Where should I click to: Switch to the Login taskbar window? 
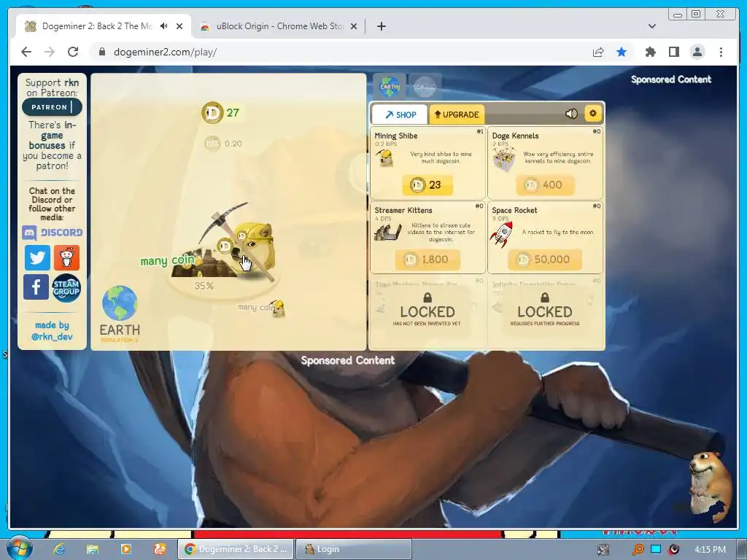pyautogui.click(x=354, y=549)
